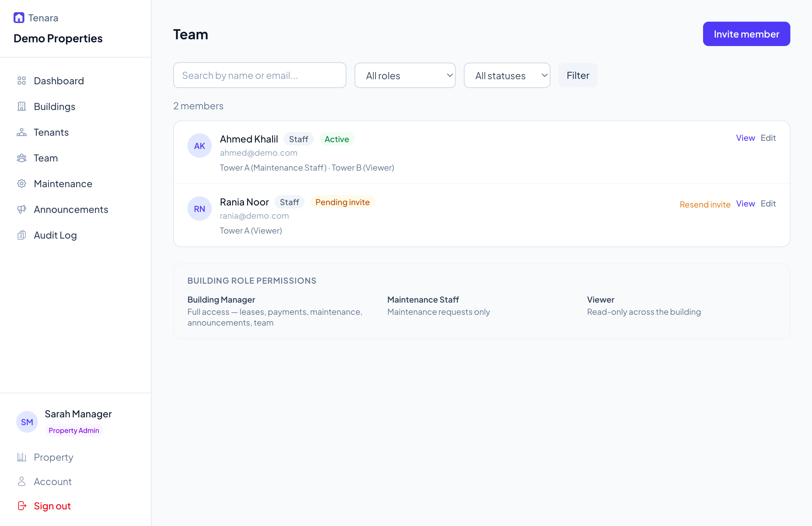
Task: Expand the All statuses dropdown
Action: click(507, 75)
